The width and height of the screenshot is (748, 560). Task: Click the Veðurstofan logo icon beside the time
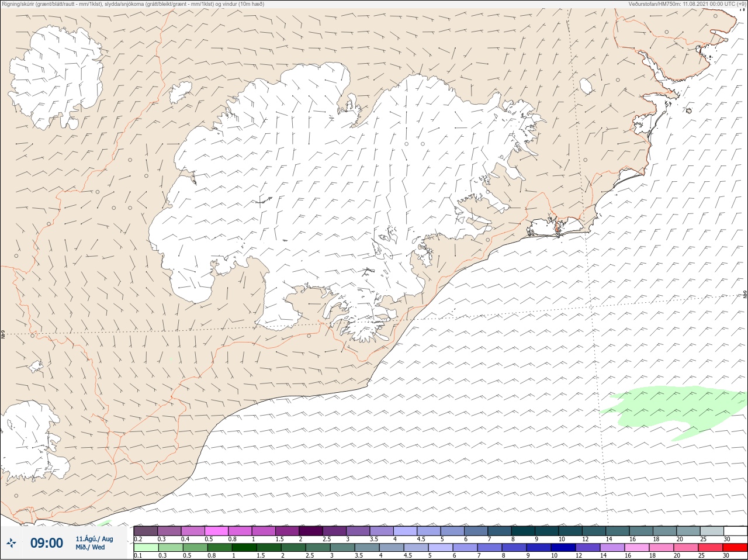pos(12,543)
